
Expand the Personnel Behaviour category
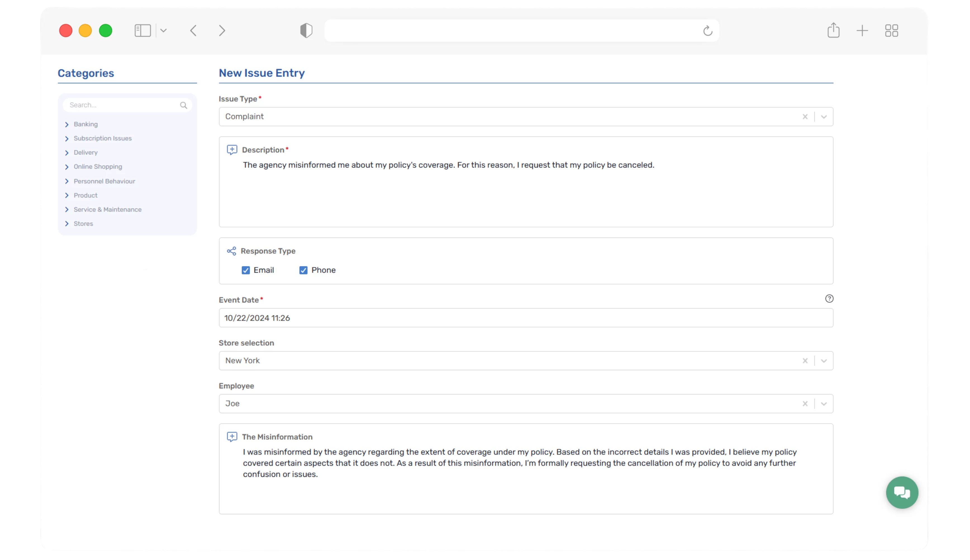(x=66, y=181)
